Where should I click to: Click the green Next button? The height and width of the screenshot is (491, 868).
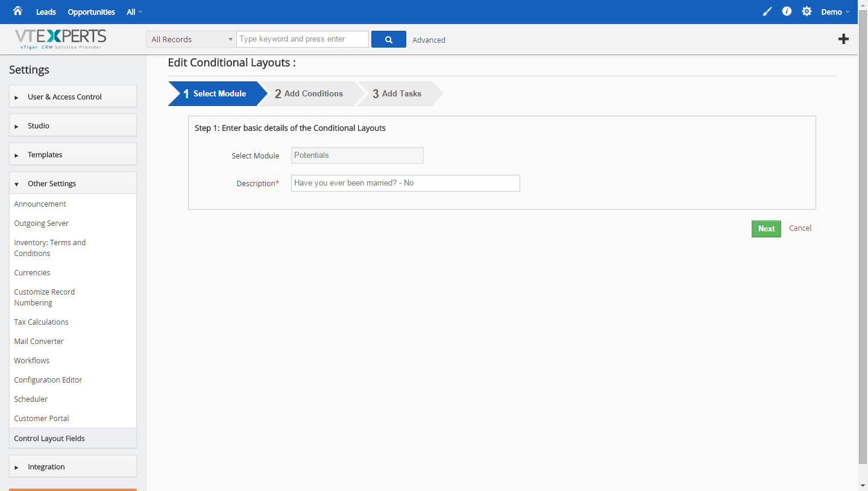point(766,229)
